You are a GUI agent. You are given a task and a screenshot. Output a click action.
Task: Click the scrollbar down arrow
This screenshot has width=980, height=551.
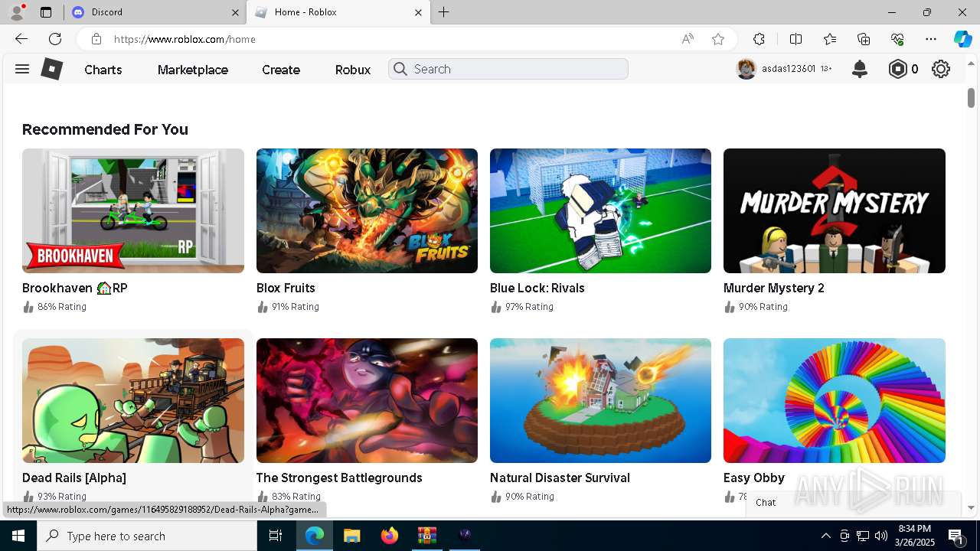coord(971,507)
